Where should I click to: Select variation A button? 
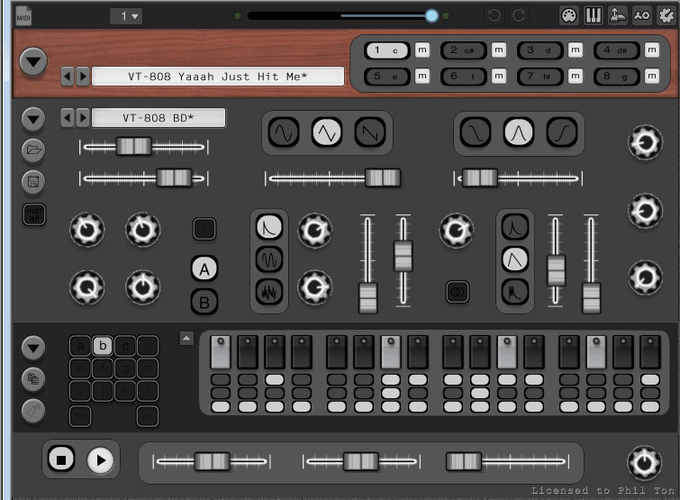point(204,269)
